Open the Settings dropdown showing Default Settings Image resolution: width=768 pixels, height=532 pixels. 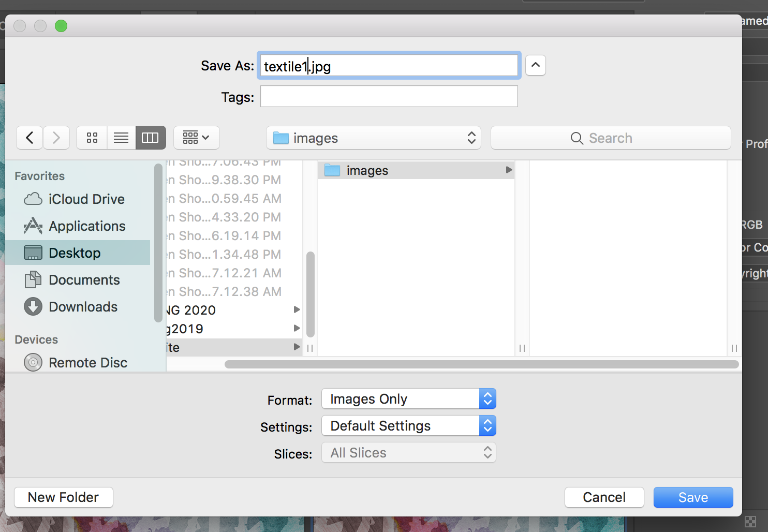pos(408,426)
